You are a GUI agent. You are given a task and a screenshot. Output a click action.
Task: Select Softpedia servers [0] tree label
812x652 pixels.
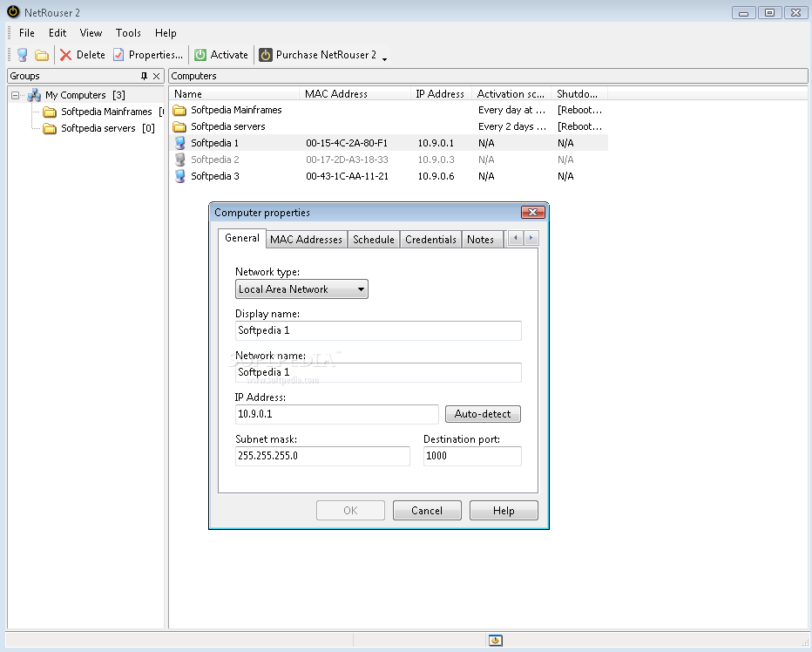108,128
